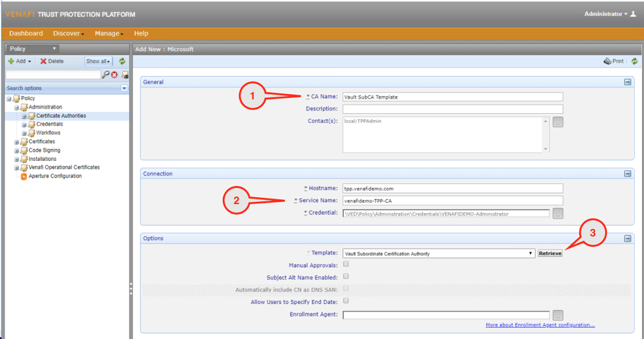
Task: Select the Policy root tree item
Action: coord(28,99)
